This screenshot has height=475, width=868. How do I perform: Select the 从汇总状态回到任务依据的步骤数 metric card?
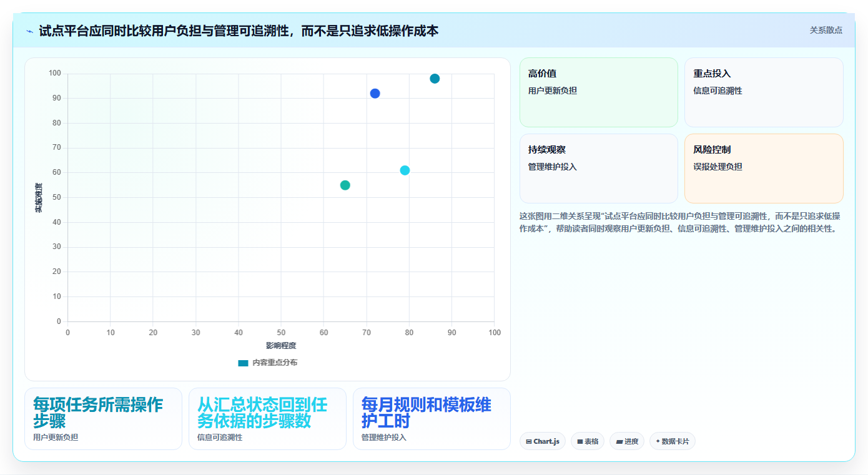coord(267,419)
